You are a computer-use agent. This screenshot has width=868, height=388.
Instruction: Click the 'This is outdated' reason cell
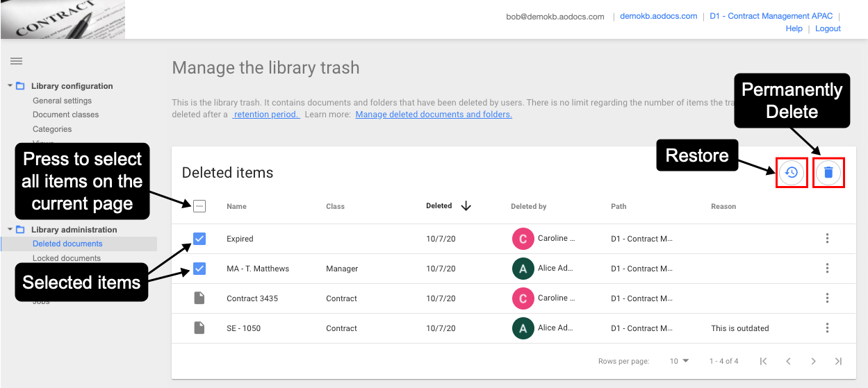pos(740,328)
